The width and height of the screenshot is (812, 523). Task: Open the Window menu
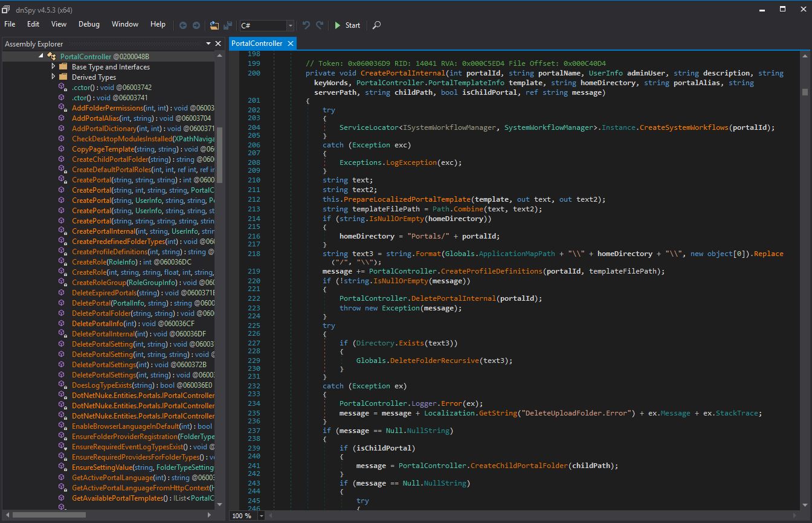click(125, 24)
